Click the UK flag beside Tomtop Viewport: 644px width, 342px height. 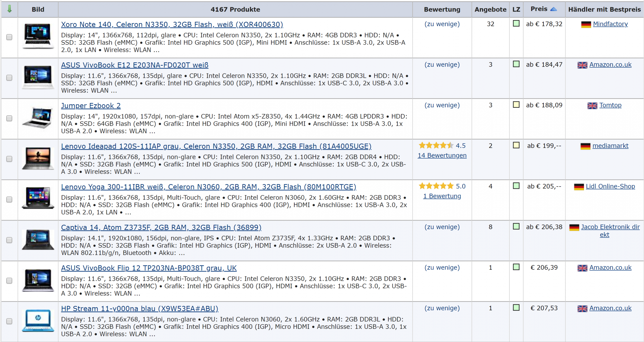[x=592, y=106]
